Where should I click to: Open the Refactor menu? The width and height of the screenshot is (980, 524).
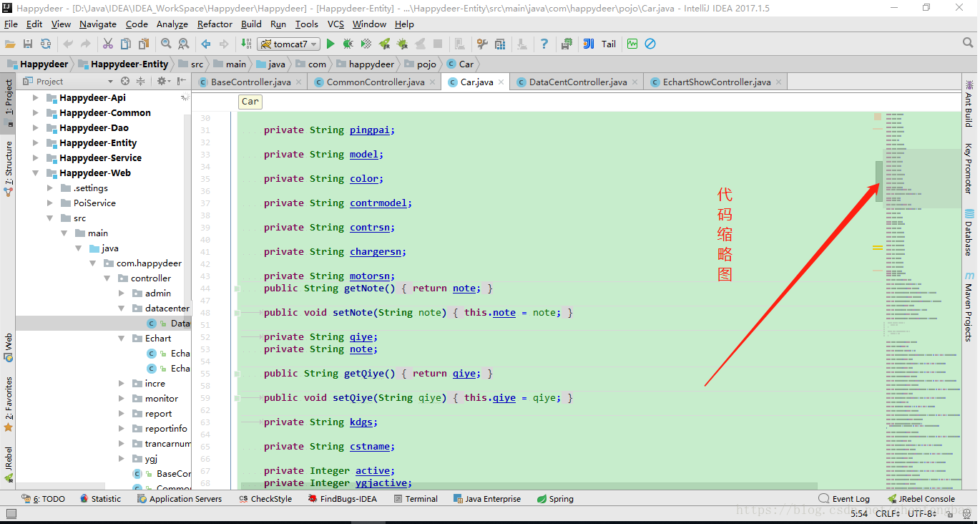pyautogui.click(x=215, y=24)
